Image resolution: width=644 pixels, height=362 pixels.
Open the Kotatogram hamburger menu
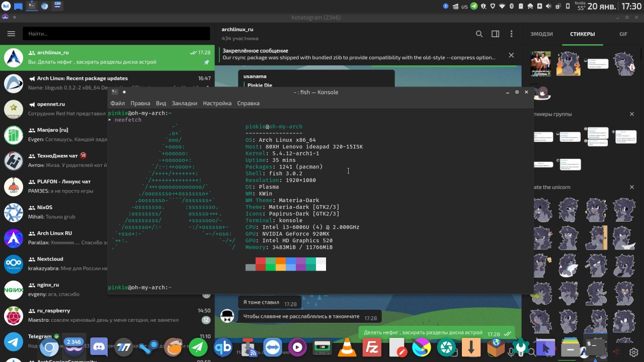[x=11, y=34]
